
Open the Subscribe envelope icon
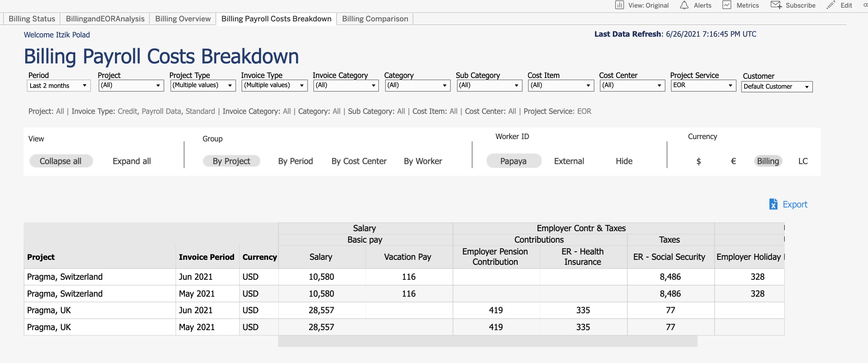pyautogui.click(x=776, y=5)
